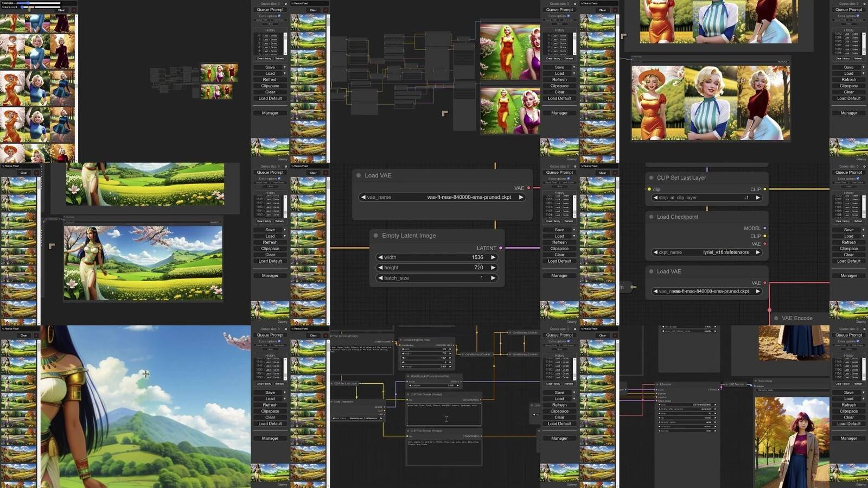
Task: Collapse the Empty Latent Image node dot
Action: (x=375, y=236)
